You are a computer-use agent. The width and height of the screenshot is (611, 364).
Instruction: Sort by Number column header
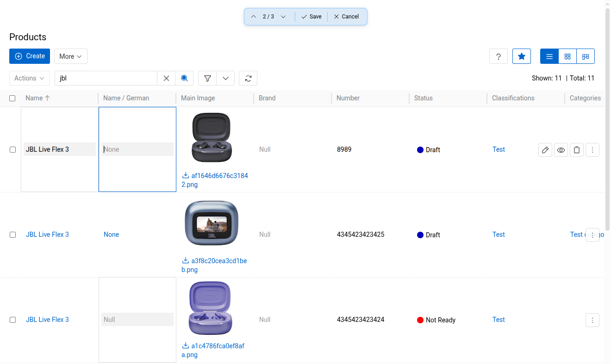tap(348, 98)
